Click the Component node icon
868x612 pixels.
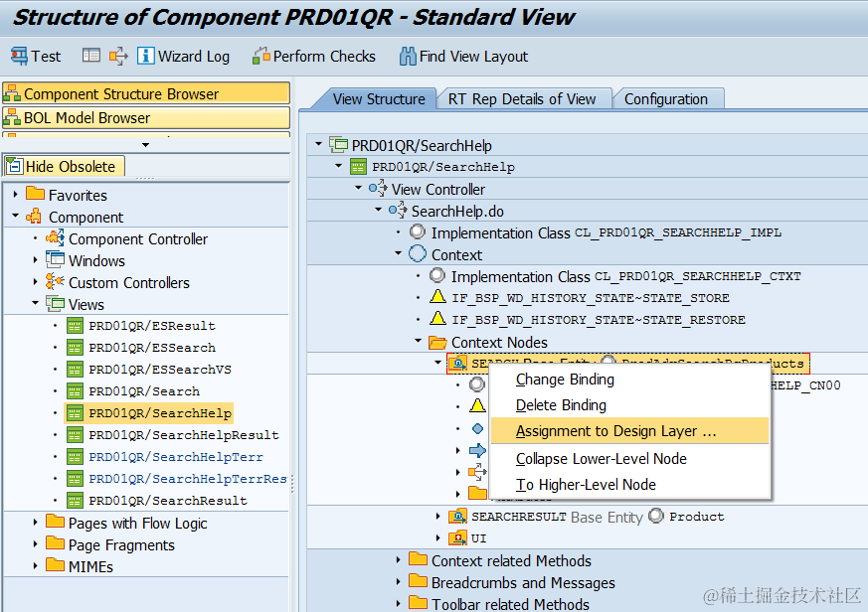tap(35, 217)
